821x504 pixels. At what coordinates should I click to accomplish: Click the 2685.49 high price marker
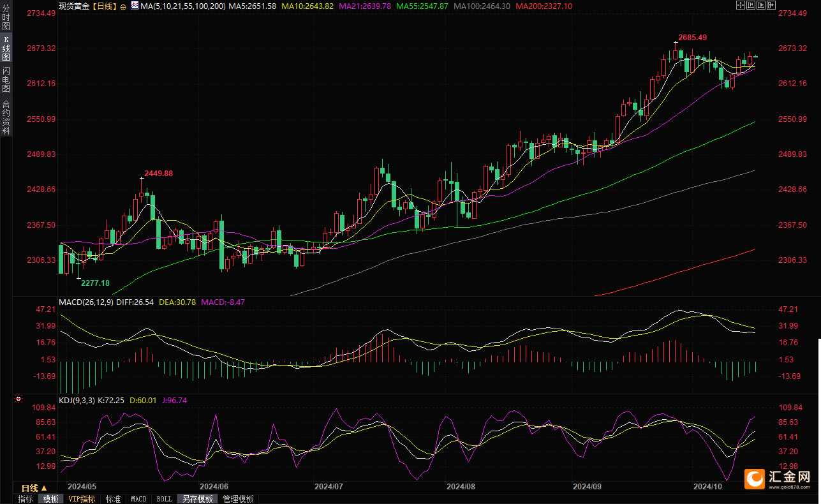[x=692, y=38]
